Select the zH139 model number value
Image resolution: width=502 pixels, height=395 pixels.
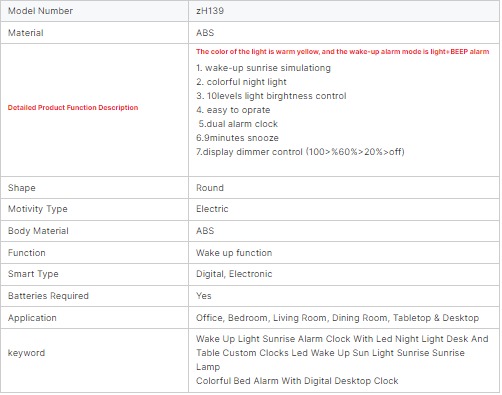pyautogui.click(x=210, y=11)
